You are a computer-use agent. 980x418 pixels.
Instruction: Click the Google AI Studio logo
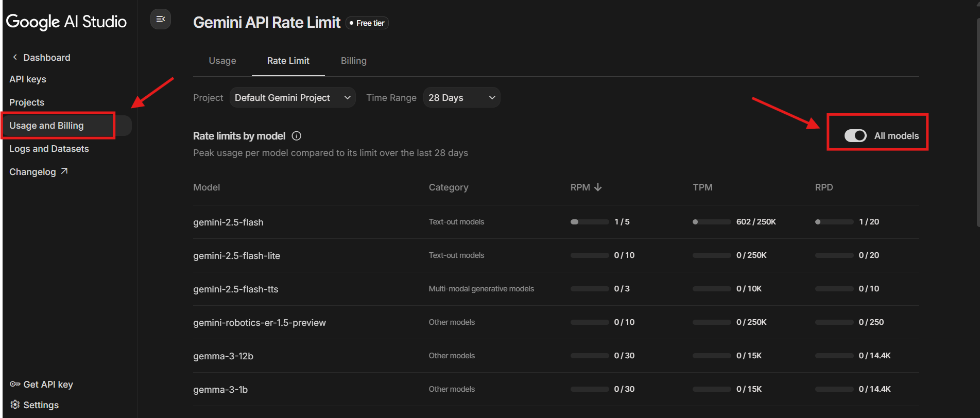66,22
